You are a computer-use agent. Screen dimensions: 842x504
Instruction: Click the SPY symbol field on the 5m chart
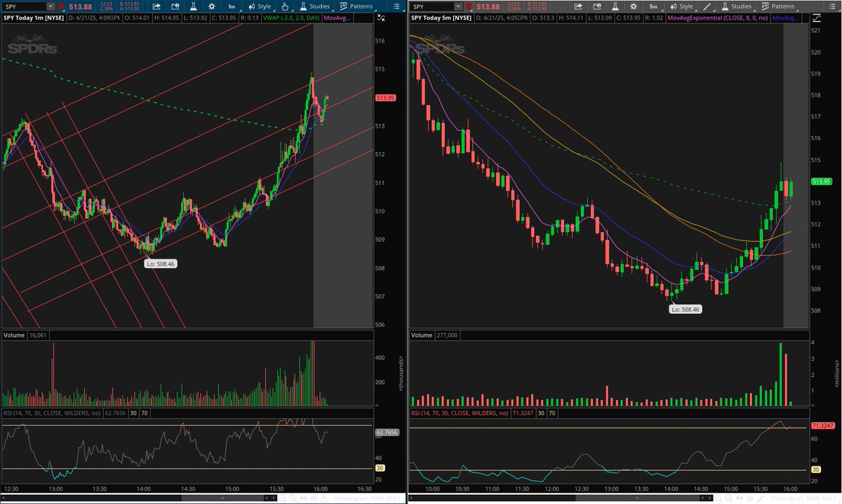click(x=431, y=6)
